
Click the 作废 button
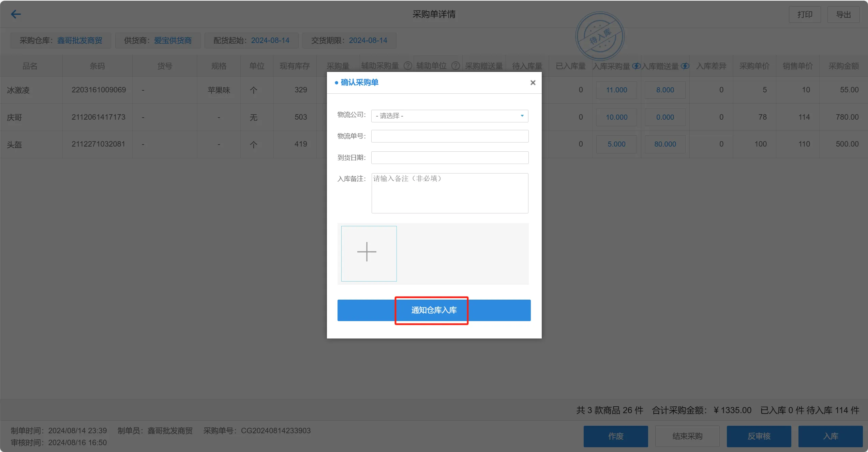(x=615, y=436)
